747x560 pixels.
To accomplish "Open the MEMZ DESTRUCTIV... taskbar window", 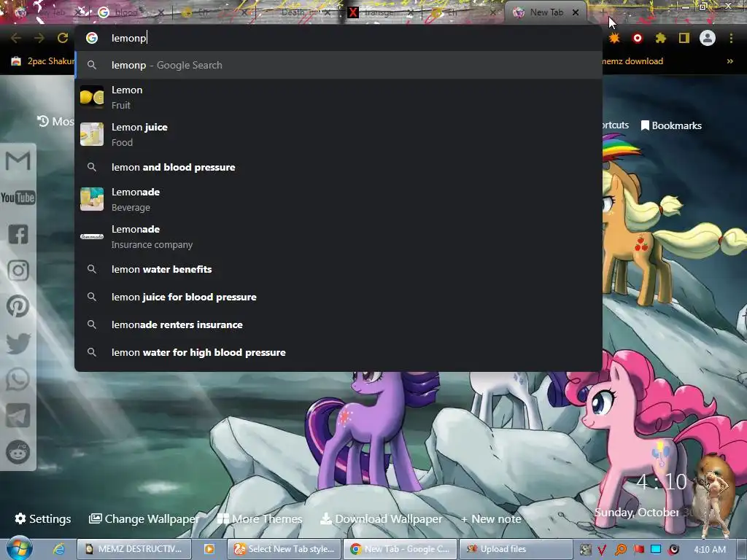I will (134, 549).
